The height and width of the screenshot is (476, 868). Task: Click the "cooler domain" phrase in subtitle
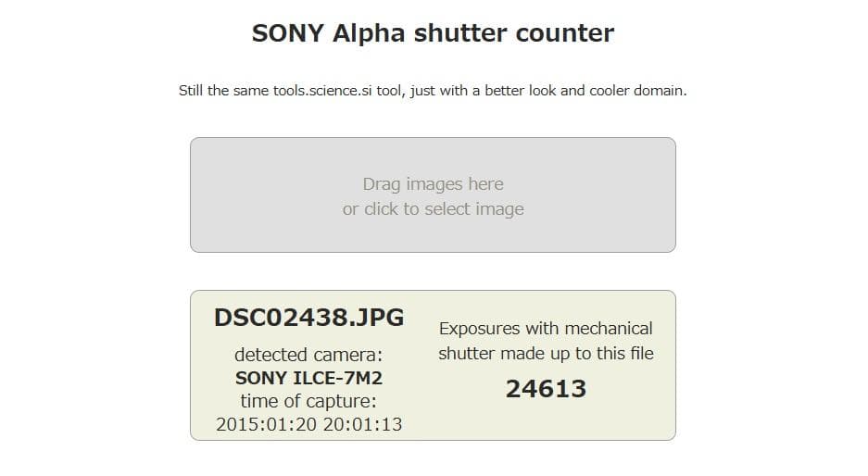[x=640, y=92]
